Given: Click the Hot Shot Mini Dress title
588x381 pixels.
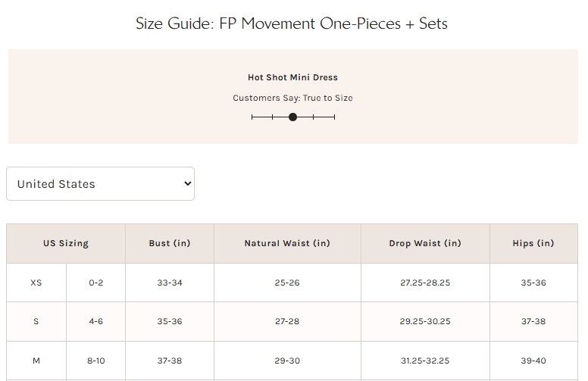Looking at the screenshot, I should click(x=292, y=77).
